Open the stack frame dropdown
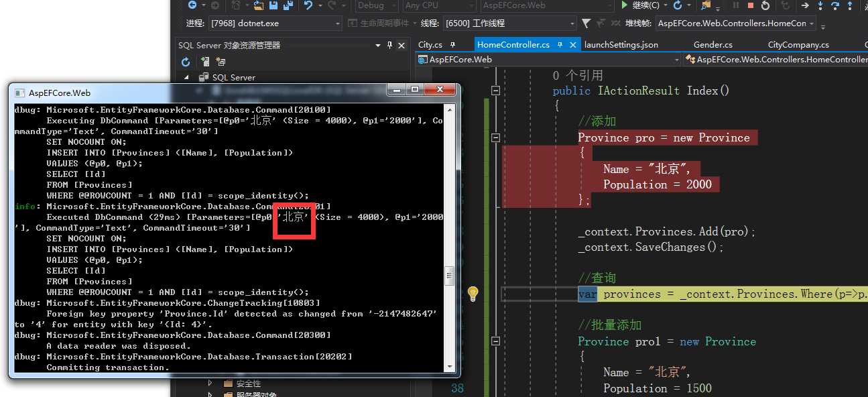The width and height of the screenshot is (868, 397). coord(735,23)
